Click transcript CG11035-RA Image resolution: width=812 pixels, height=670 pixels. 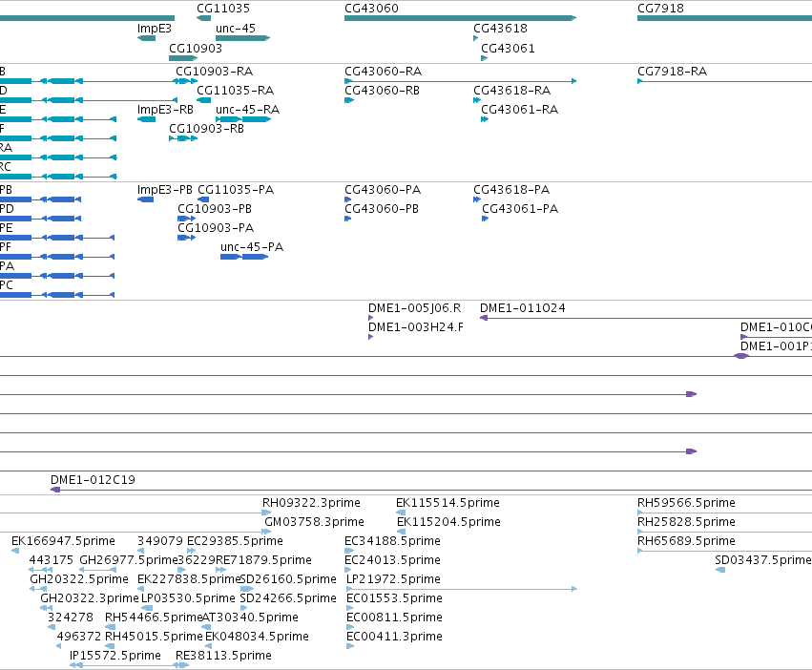pos(235,90)
